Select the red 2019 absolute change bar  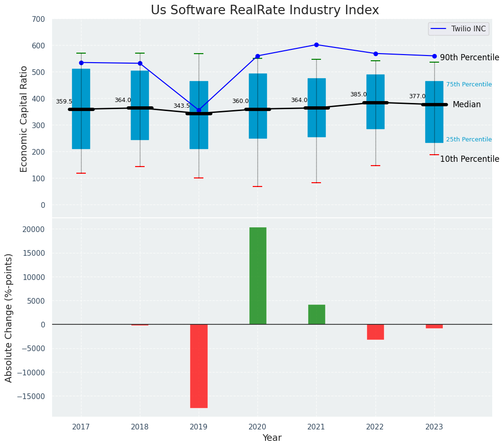coord(199,366)
